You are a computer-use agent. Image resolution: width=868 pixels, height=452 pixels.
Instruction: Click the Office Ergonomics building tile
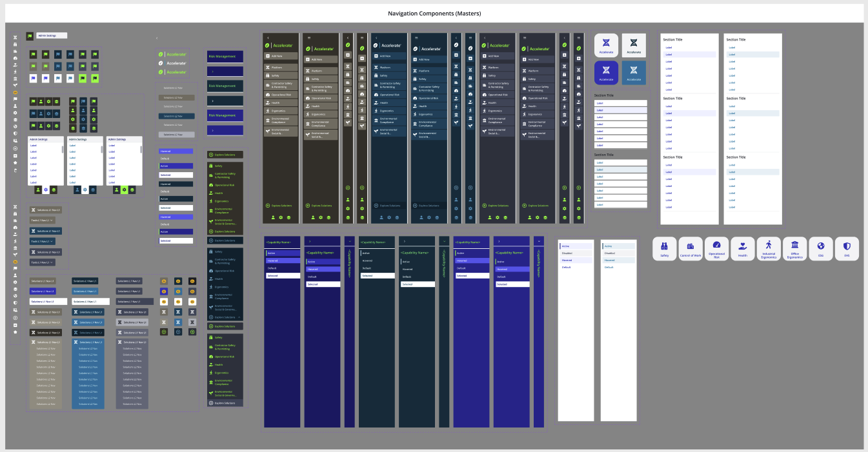point(794,249)
